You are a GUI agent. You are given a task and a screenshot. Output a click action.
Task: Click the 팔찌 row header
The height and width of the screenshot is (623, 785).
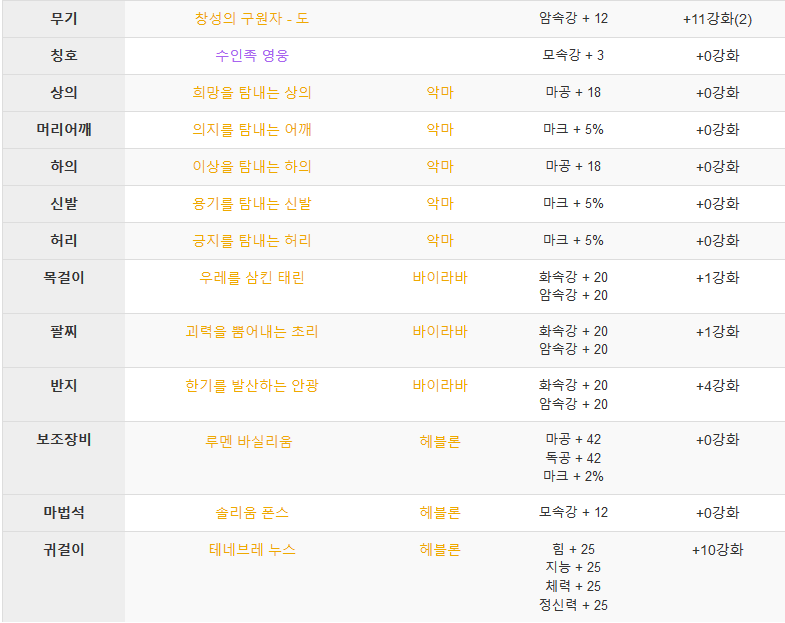pos(64,341)
